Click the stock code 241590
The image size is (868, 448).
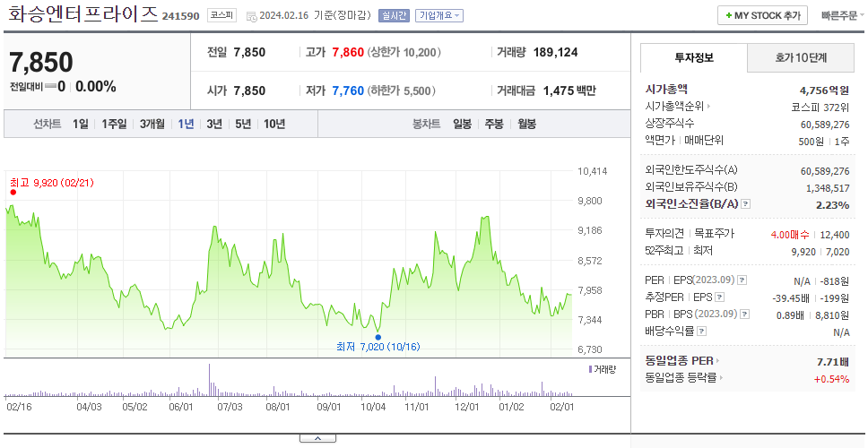(x=180, y=16)
